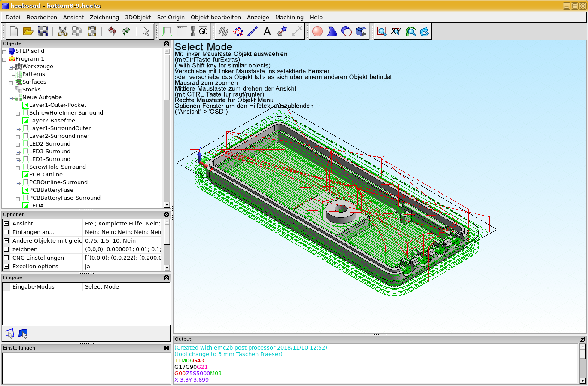This screenshot has width=588, height=386.
Task: Undo the last action
Action: (112, 31)
